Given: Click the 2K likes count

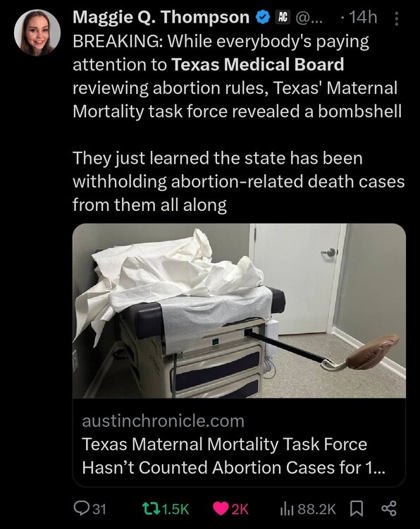Looking at the screenshot, I should (x=240, y=509).
